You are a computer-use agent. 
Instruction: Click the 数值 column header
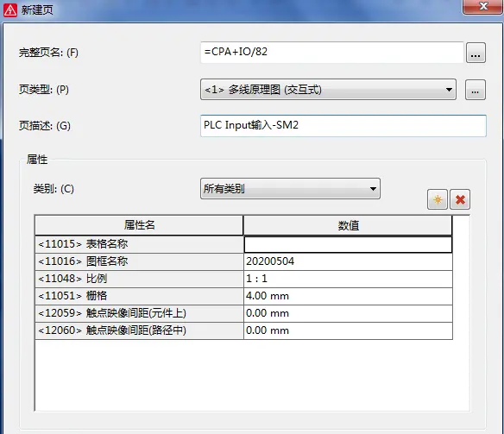tap(348, 225)
